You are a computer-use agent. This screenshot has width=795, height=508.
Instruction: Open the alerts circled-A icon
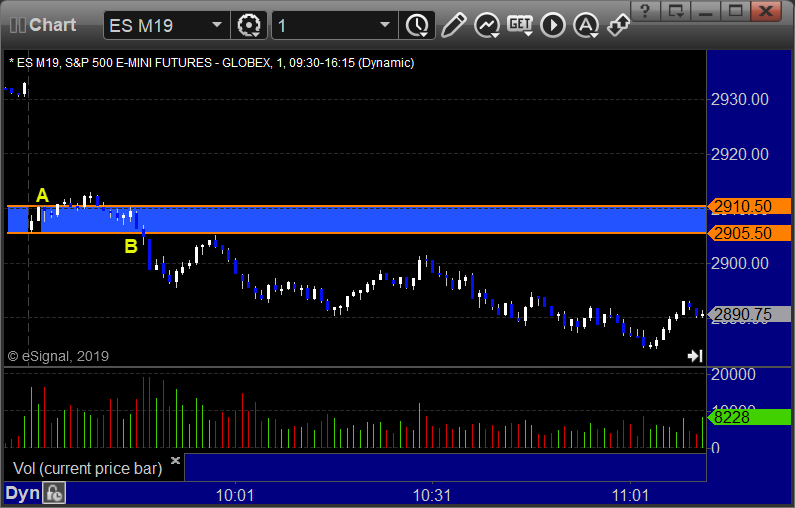point(586,25)
